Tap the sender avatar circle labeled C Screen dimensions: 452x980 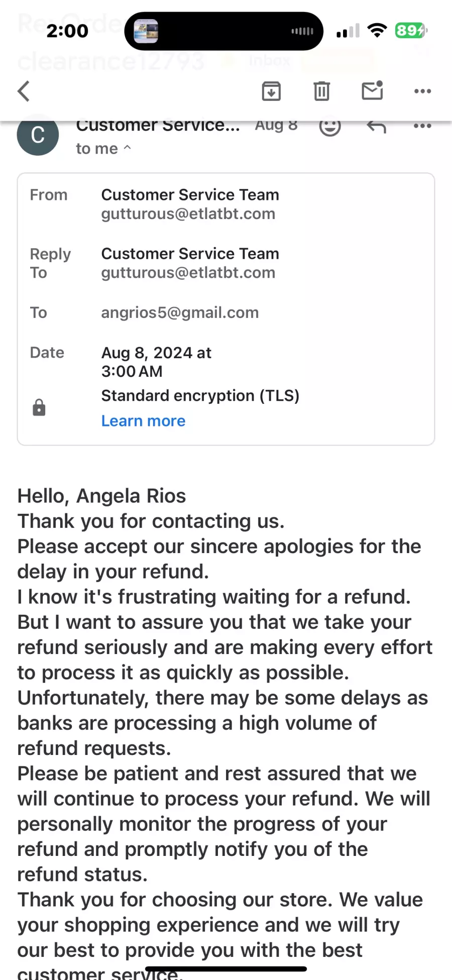click(38, 135)
